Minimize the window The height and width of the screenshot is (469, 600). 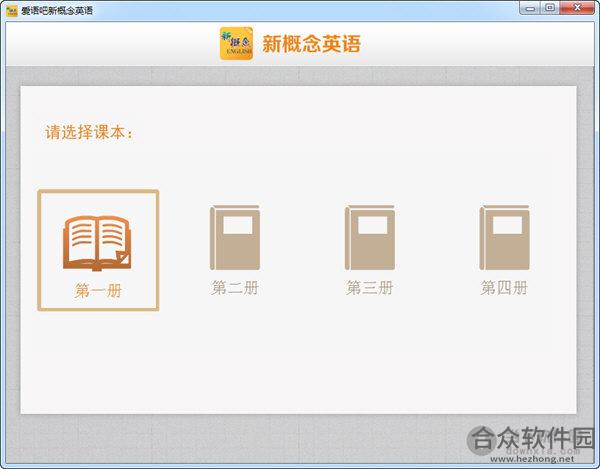tap(530, 8)
